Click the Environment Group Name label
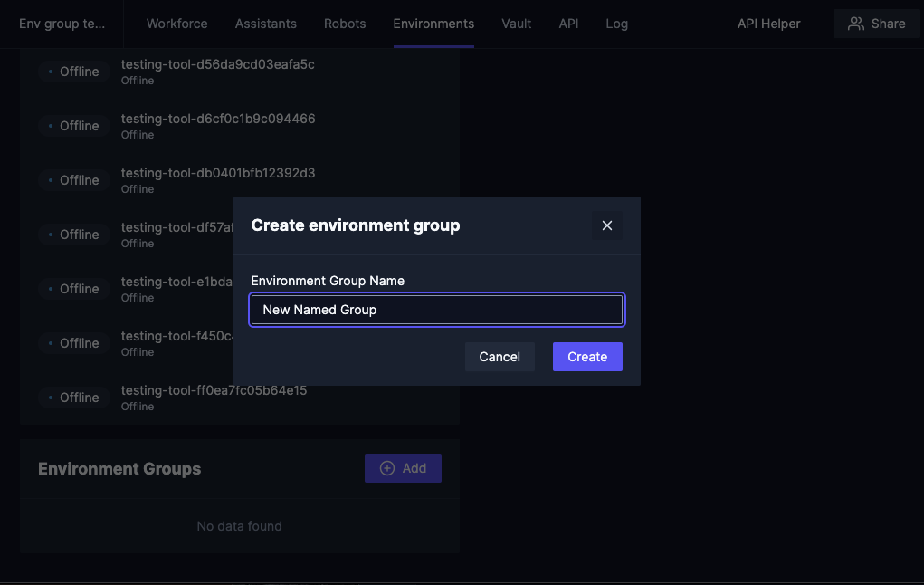Screen dimensions: 924x585 pyautogui.click(x=328, y=281)
